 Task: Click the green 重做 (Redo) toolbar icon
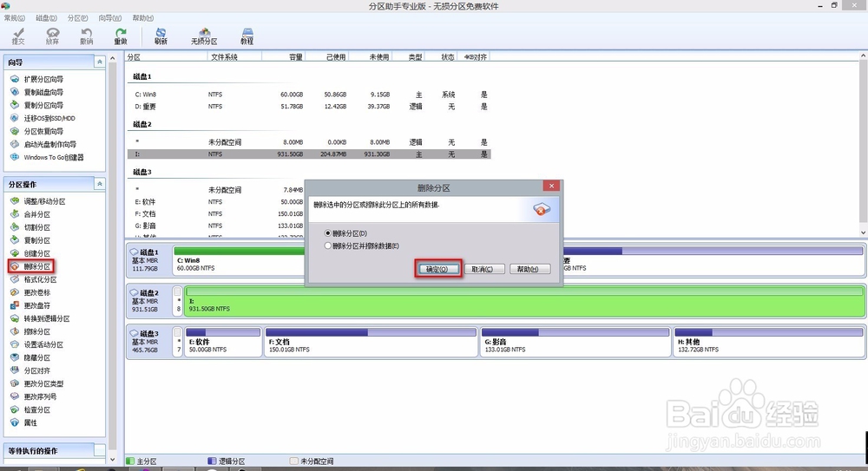click(x=120, y=36)
